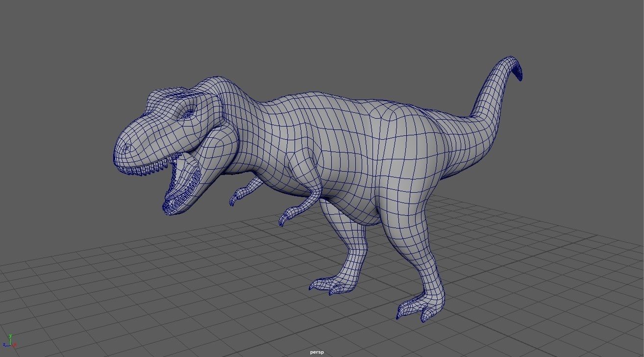Image resolution: width=644 pixels, height=357 pixels.
Task: Click the 'persp' camera name label
Action: (317, 352)
